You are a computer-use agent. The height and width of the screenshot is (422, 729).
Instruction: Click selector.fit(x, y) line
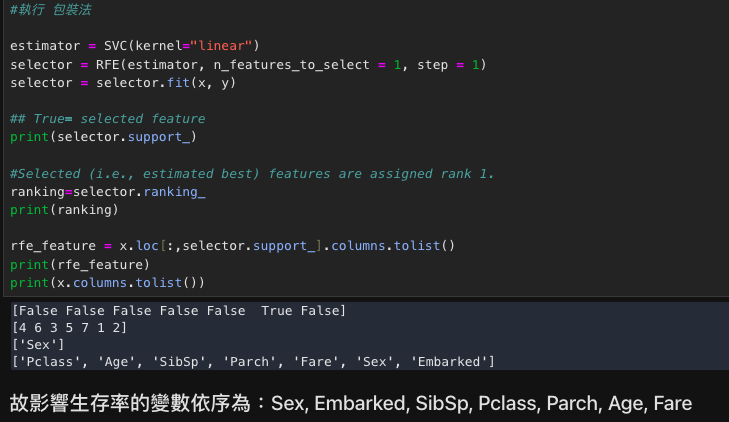coord(123,83)
